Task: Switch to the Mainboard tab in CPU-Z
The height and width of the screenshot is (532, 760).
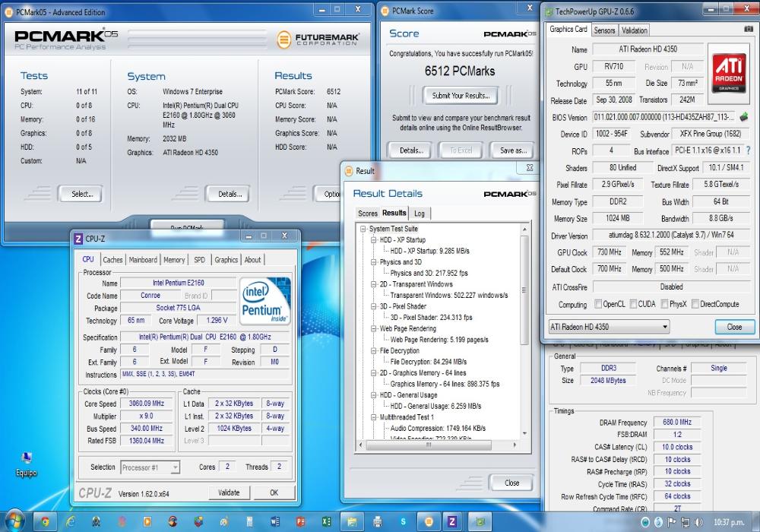Action: click(x=143, y=260)
